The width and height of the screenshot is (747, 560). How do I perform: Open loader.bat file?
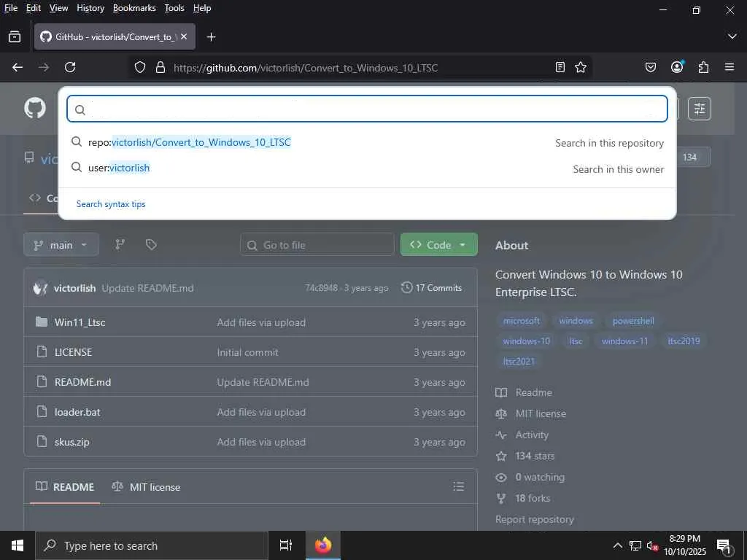click(77, 413)
